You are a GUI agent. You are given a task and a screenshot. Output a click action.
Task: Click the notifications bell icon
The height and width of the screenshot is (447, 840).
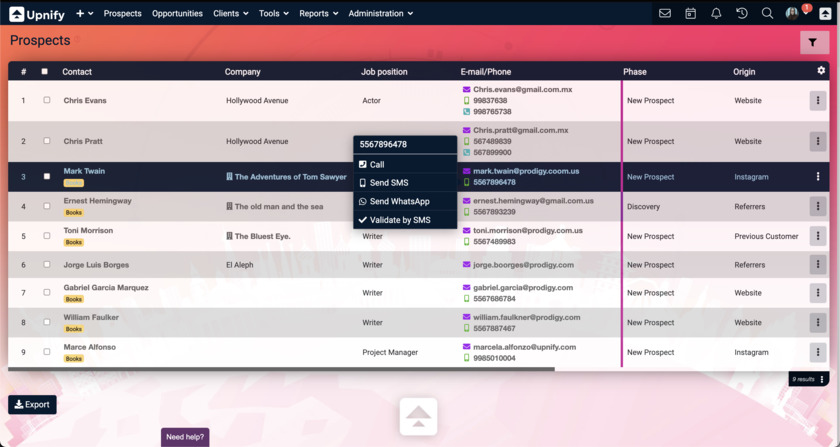click(716, 14)
